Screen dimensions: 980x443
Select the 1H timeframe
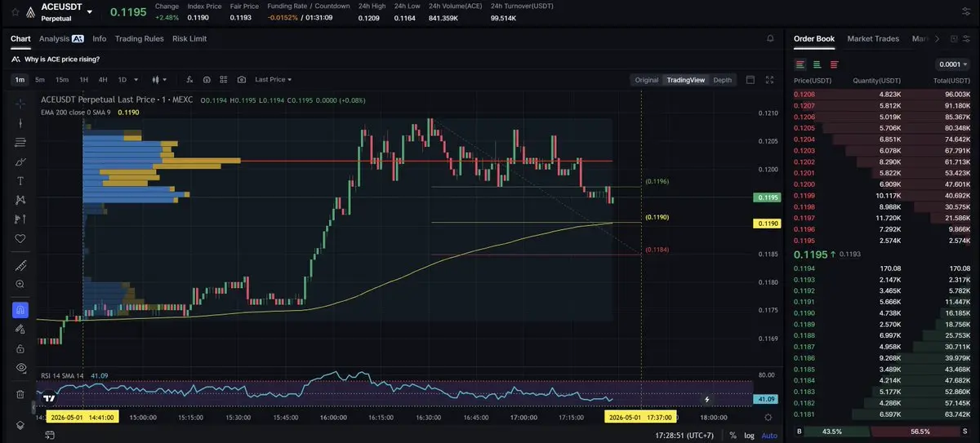[x=83, y=79]
